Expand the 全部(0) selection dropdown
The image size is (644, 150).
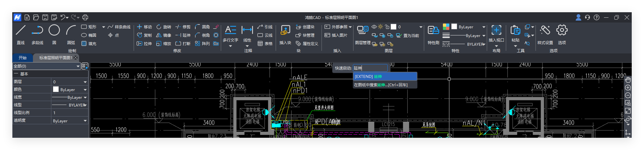[x=78, y=66]
